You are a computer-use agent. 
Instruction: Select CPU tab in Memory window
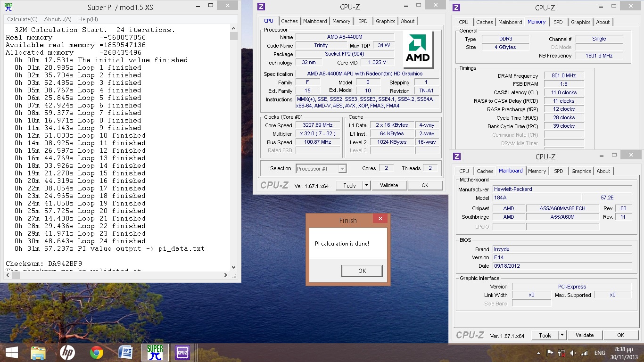[x=464, y=22]
